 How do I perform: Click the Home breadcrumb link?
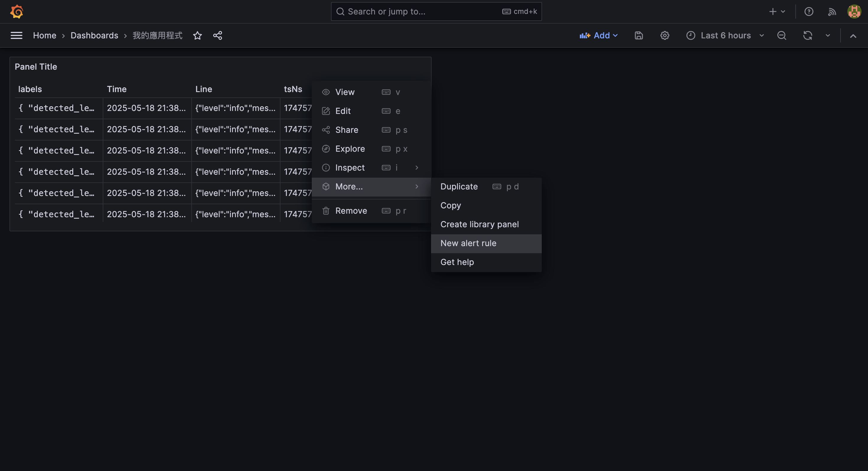coord(45,35)
